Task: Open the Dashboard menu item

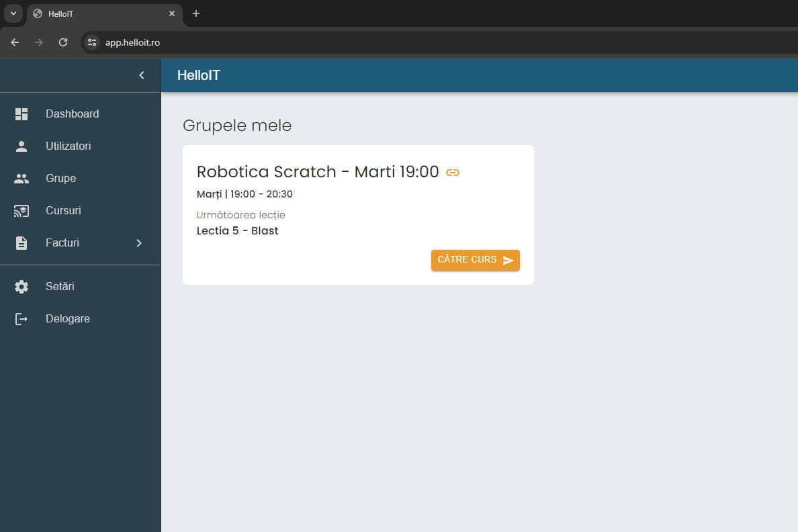Action: 81,114
